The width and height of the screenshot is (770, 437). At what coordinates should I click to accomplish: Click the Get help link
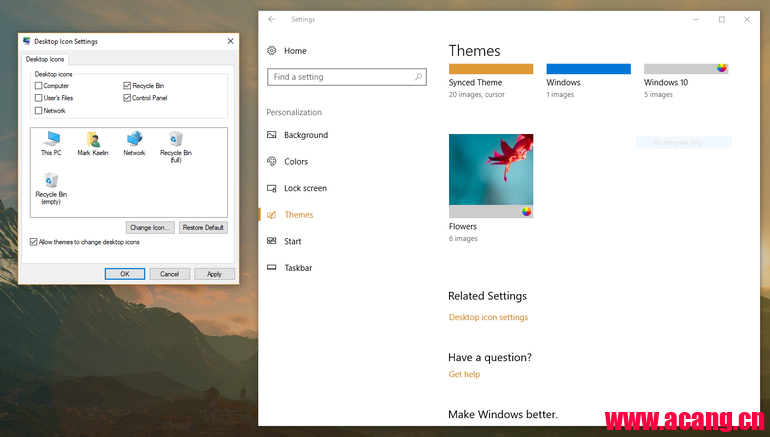(464, 374)
